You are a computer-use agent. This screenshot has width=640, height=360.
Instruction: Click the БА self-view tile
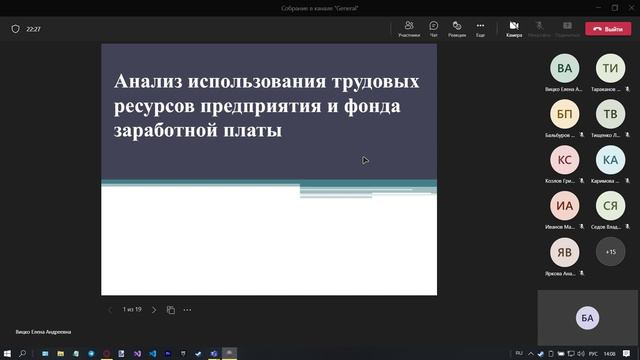587,318
